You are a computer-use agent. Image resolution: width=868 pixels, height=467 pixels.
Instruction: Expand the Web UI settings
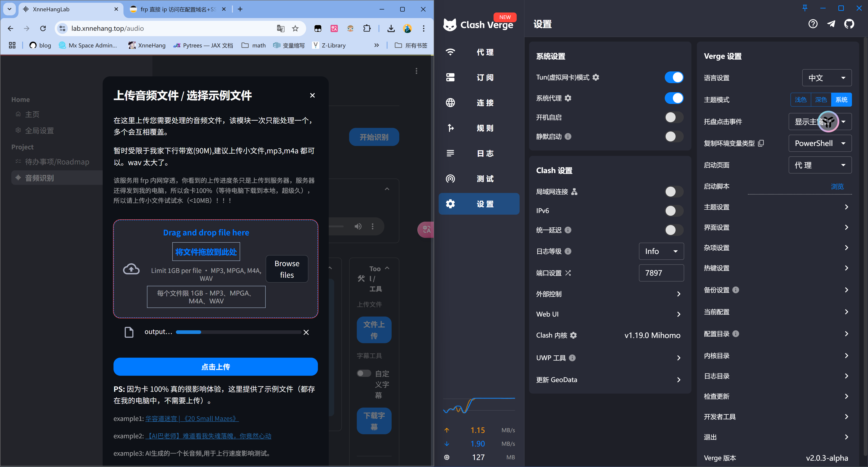(x=610, y=314)
